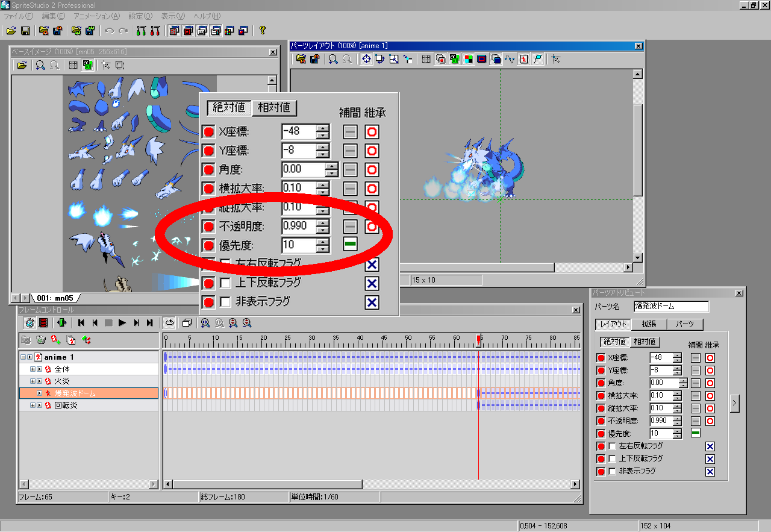Select the 001: mn05 image tab
The height and width of the screenshot is (532, 771).
pyautogui.click(x=54, y=298)
